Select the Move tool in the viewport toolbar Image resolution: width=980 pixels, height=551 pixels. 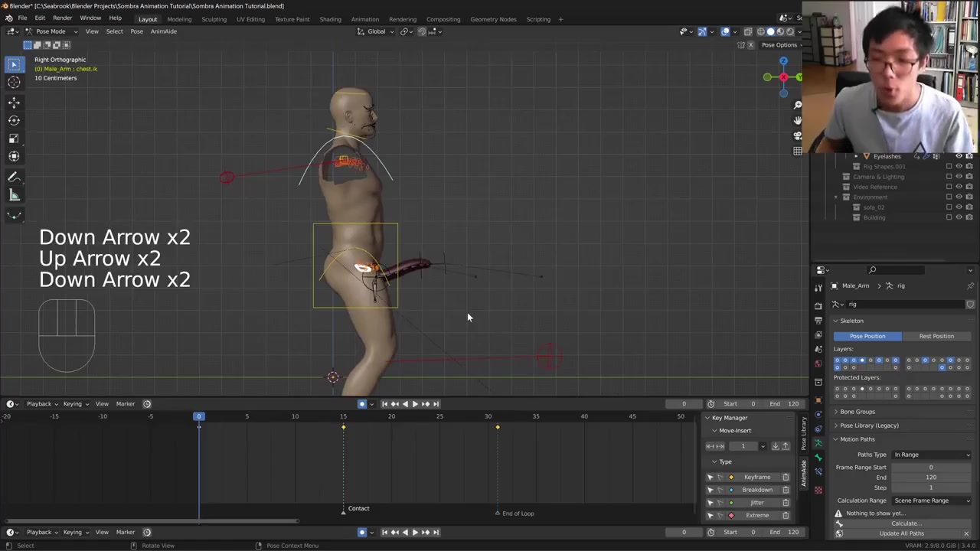(x=14, y=102)
